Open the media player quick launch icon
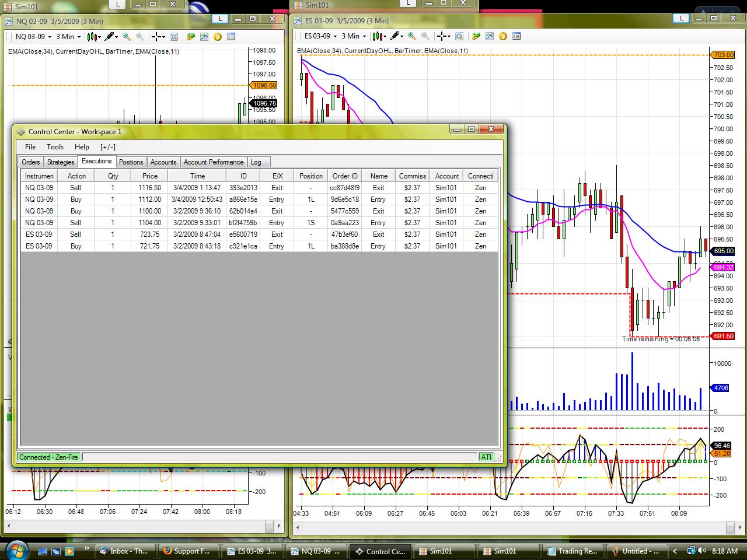The width and height of the screenshot is (747, 560). (x=69, y=551)
